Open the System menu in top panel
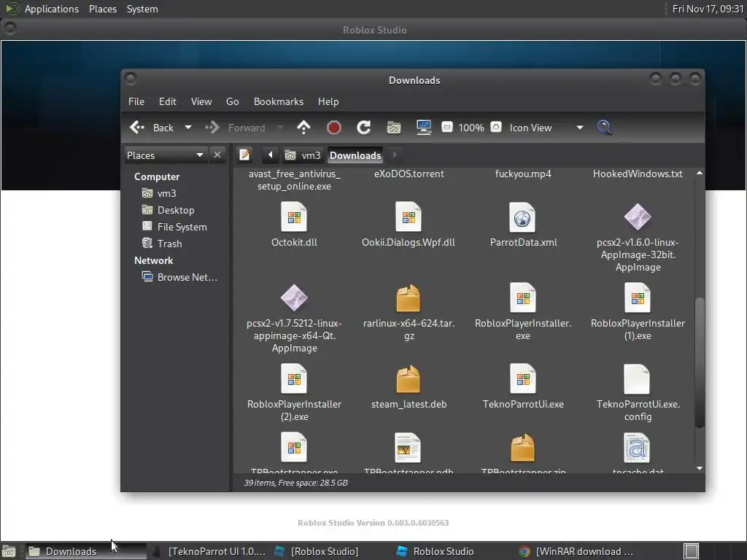 click(x=142, y=9)
